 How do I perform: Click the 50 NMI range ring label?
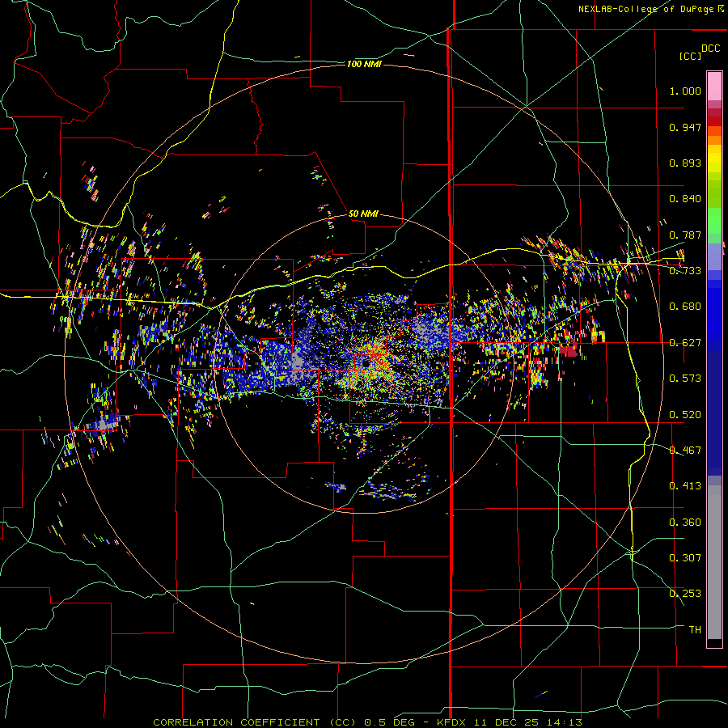(363, 214)
